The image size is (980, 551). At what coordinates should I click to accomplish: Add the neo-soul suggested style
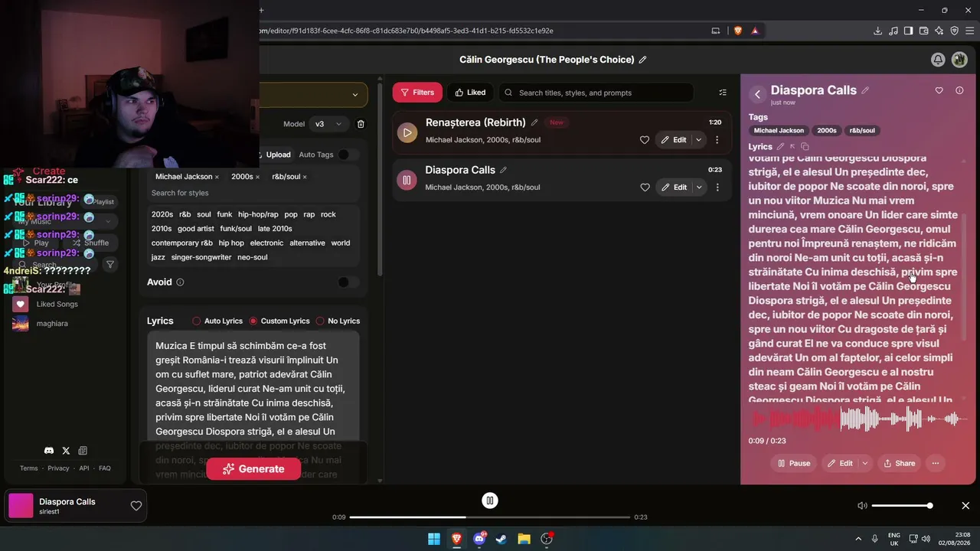[252, 257]
